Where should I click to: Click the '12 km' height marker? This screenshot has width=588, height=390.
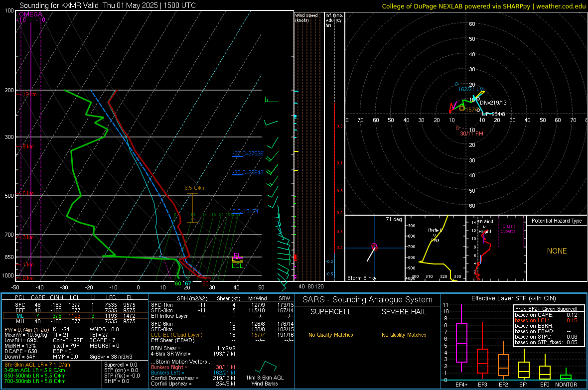(x=29, y=94)
